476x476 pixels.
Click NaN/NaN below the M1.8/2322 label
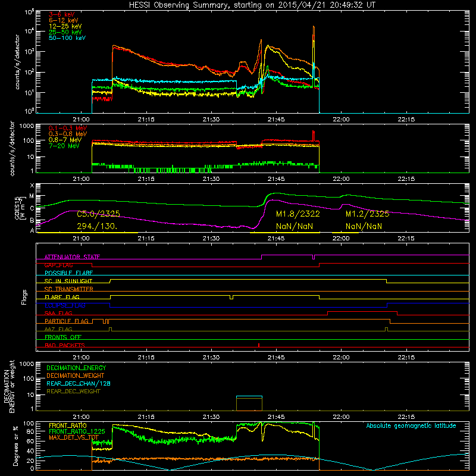[295, 226]
